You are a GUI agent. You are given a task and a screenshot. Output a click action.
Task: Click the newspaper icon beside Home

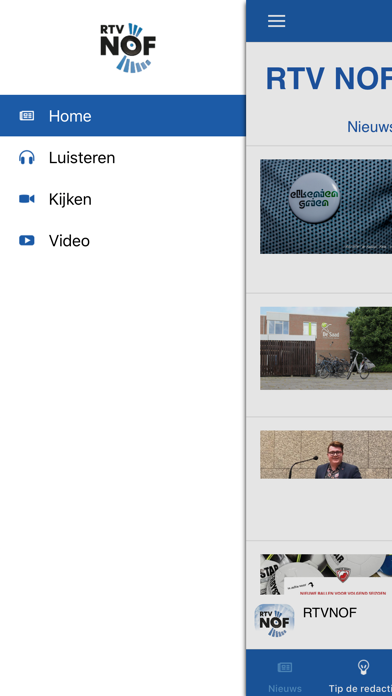coord(27,116)
